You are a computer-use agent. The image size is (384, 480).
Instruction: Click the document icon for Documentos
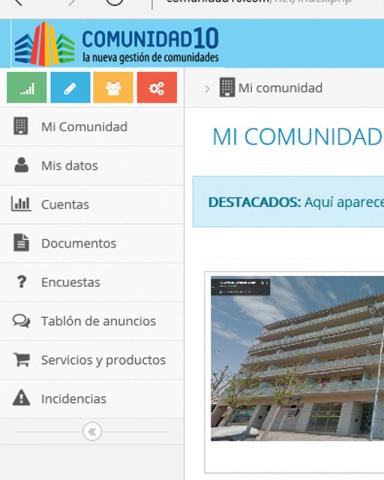click(x=21, y=243)
